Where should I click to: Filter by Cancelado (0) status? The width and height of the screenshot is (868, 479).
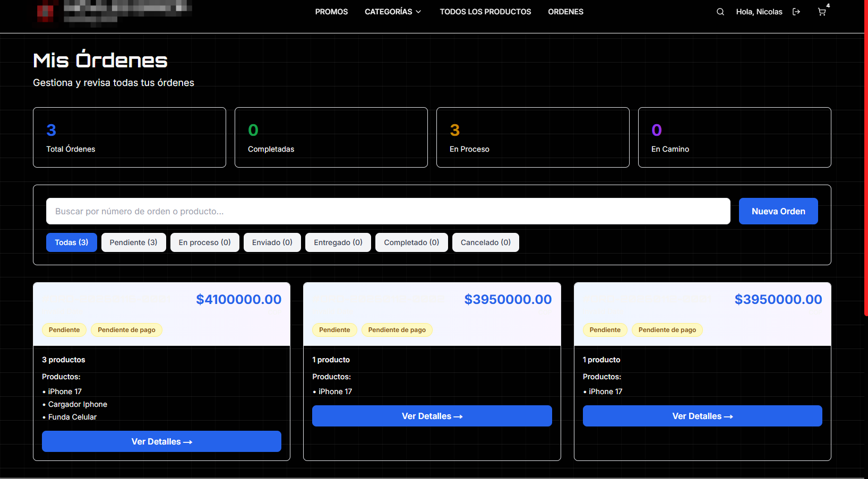(485, 242)
